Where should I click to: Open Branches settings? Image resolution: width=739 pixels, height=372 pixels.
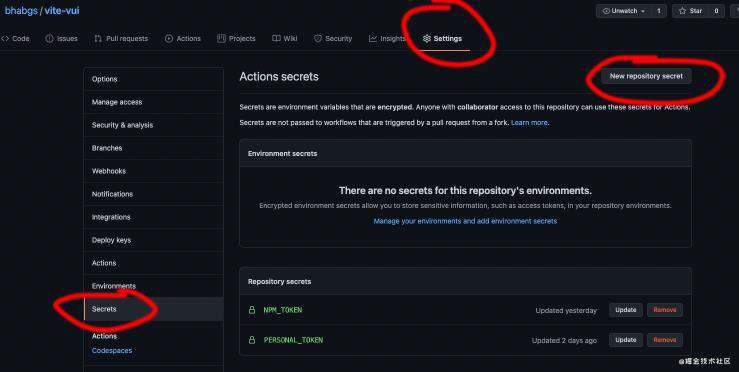click(x=154, y=148)
